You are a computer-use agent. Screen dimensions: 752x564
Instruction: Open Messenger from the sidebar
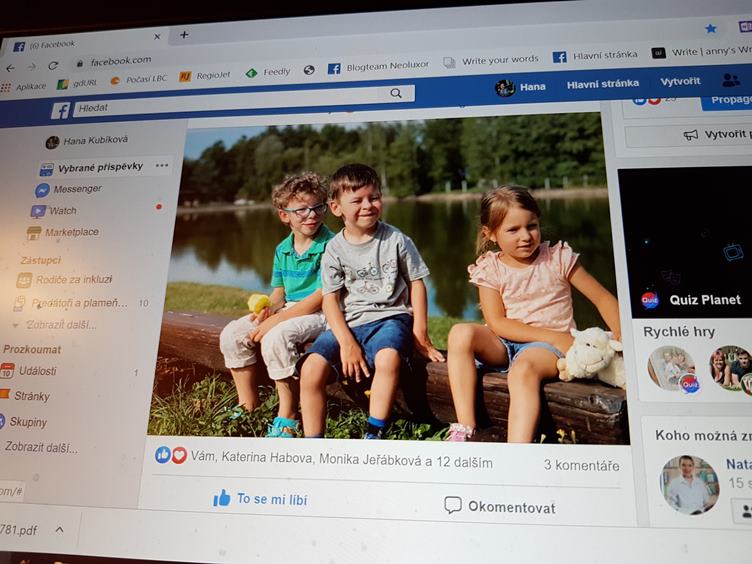(x=69, y=189)
